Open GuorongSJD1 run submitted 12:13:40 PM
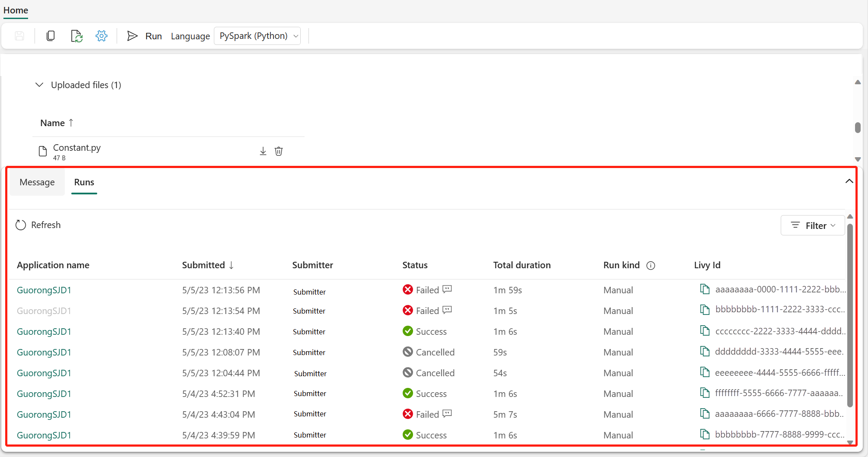 point(44,332)
